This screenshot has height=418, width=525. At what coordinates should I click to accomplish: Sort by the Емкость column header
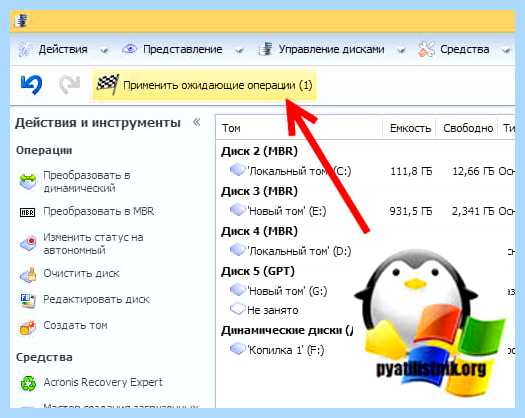(410, 128)
